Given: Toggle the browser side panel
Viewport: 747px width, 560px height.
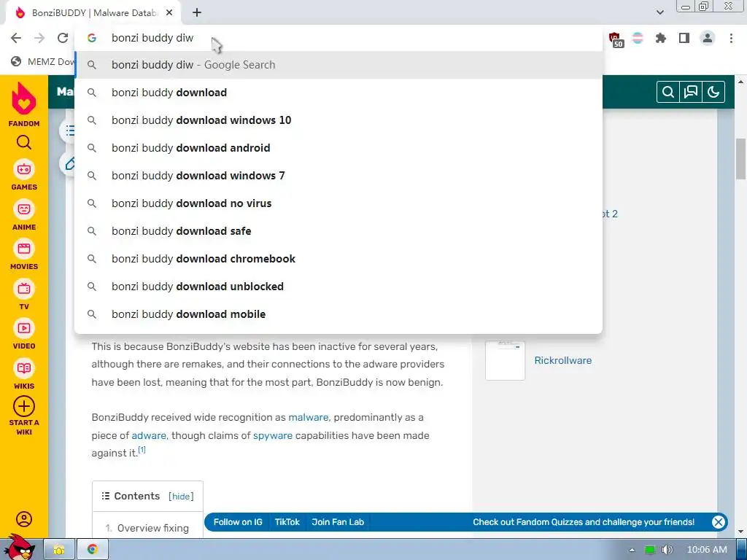Looking at the screenshot, I should tap(684, 38).
